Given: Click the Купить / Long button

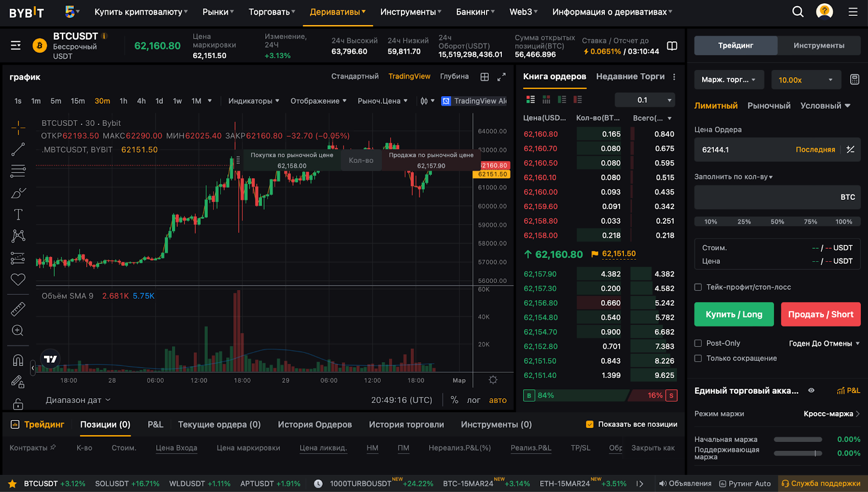Looking at the screenshot, I should [x=733, y=314].
